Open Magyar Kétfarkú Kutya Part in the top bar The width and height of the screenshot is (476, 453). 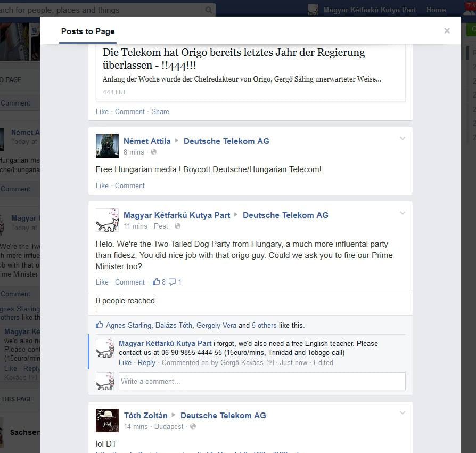click(x=369, y=10)
